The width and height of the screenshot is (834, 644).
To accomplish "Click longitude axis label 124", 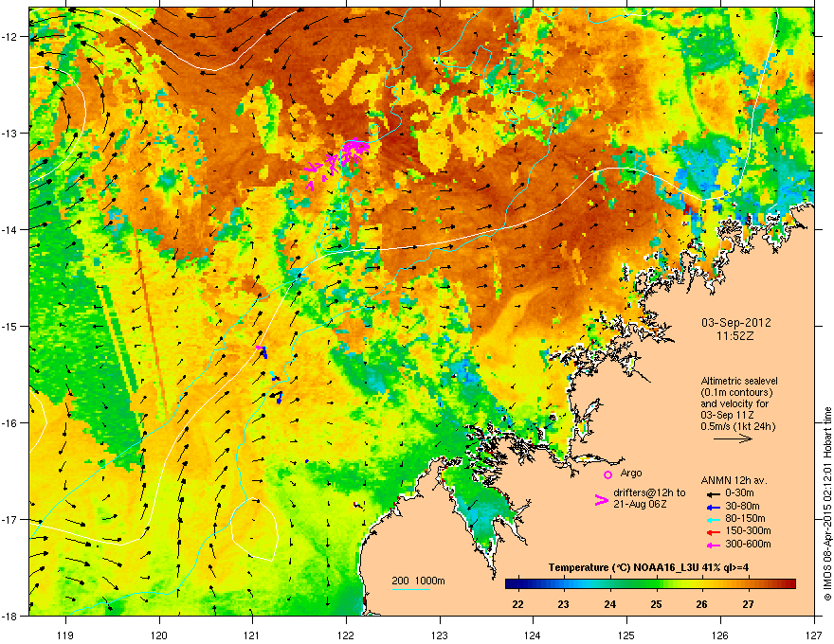I will (x=533, y=635).
